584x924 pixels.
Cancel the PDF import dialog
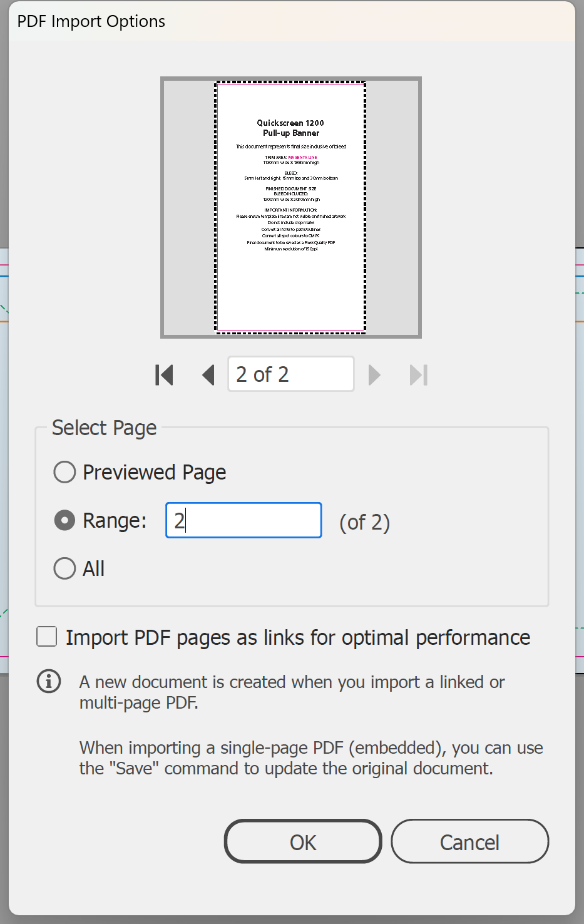click(x=470, y=842)
